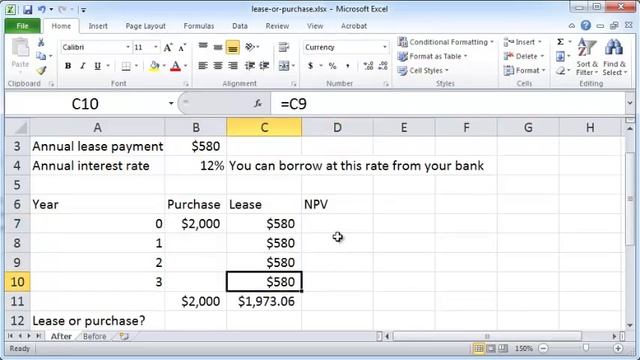Click Increase Indent icon
The width and height of the screenshot is (640, 360).
[264, 65]
